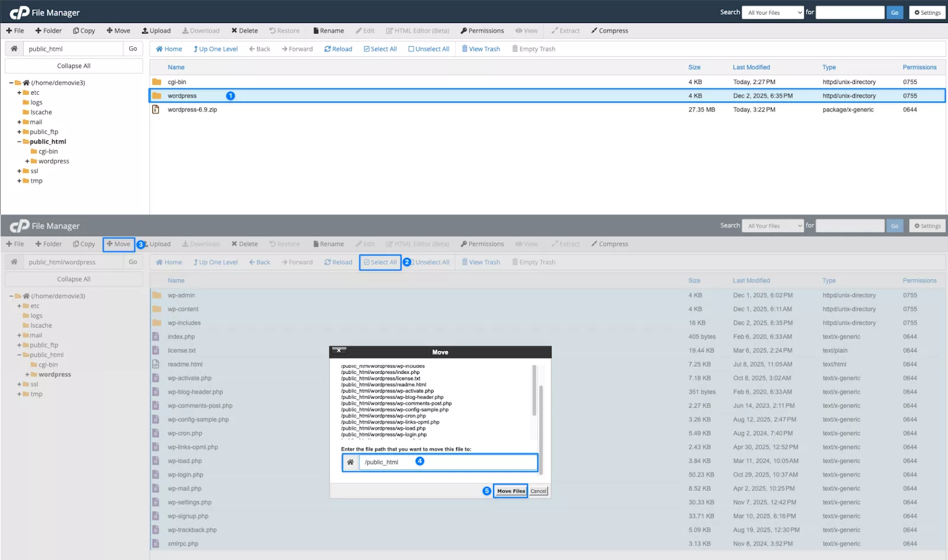This screenshot has height=560, width=948.
Task: Click the destination path field containing /public_html
Action: (447, 462)
